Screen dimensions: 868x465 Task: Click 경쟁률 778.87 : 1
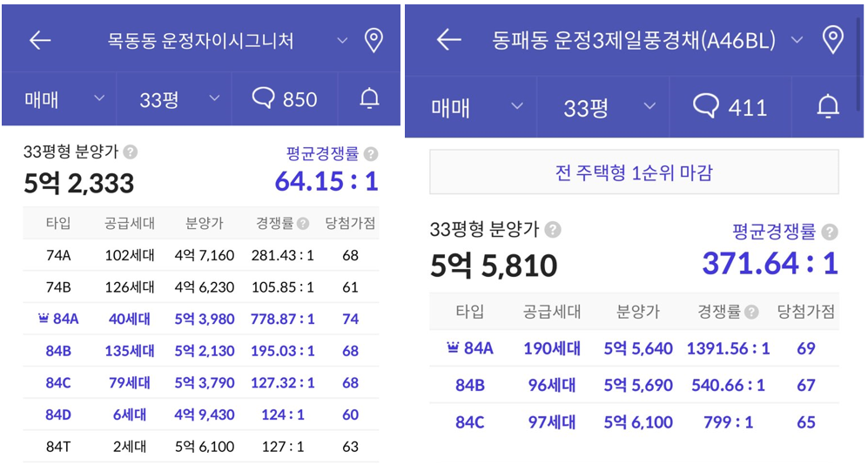point(283,319)
